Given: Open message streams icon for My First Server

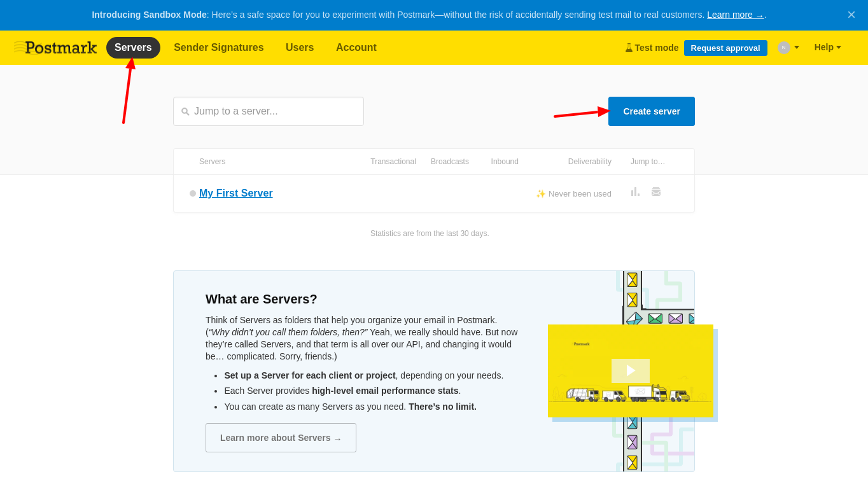Looking at the screenshot, I should click(656, 192).
